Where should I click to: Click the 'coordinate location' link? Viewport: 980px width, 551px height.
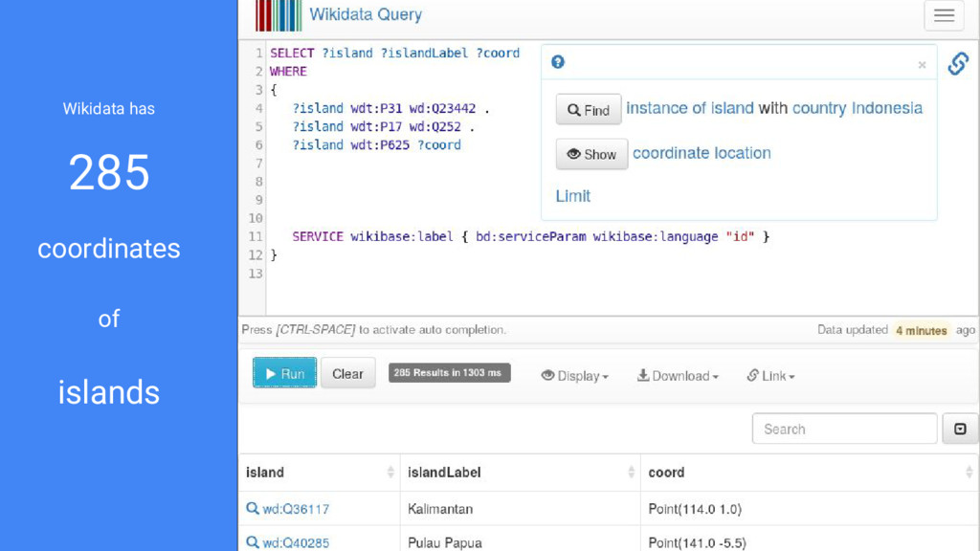click(x=702, y=153)
